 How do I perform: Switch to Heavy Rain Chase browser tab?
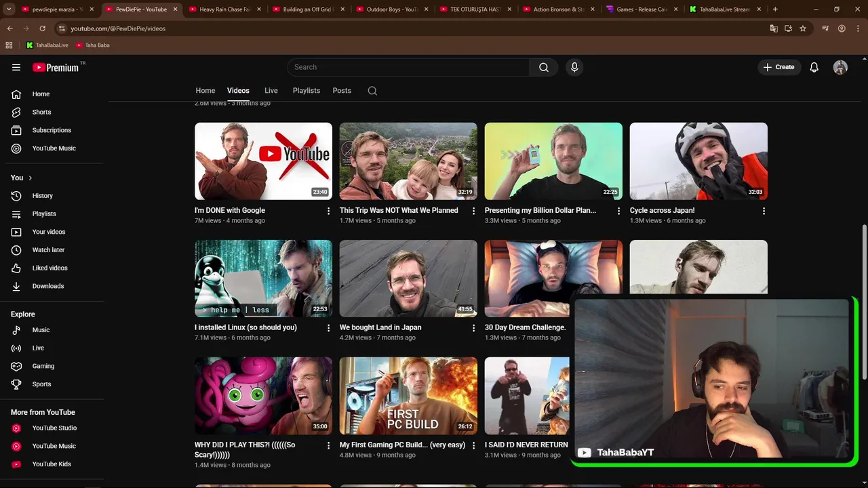(x=224, y=9)
